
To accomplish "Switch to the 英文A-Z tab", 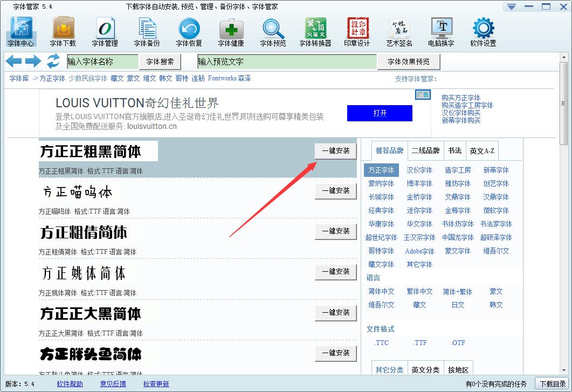I will [x=481, y=150].
